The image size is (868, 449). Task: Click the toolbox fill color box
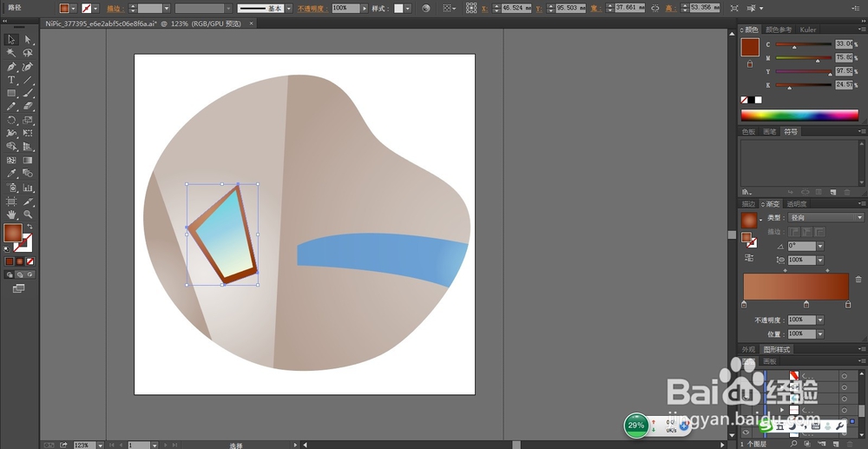(13, 233)
